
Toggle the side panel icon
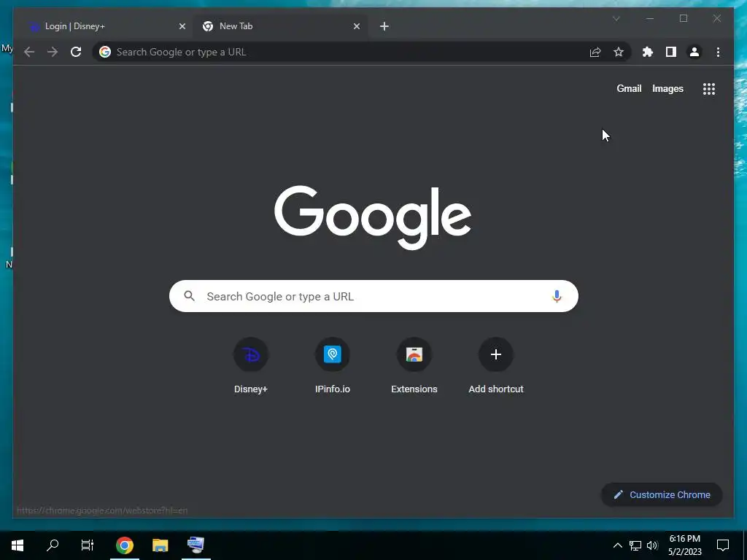pyautogui.click(x=671, y=52)
